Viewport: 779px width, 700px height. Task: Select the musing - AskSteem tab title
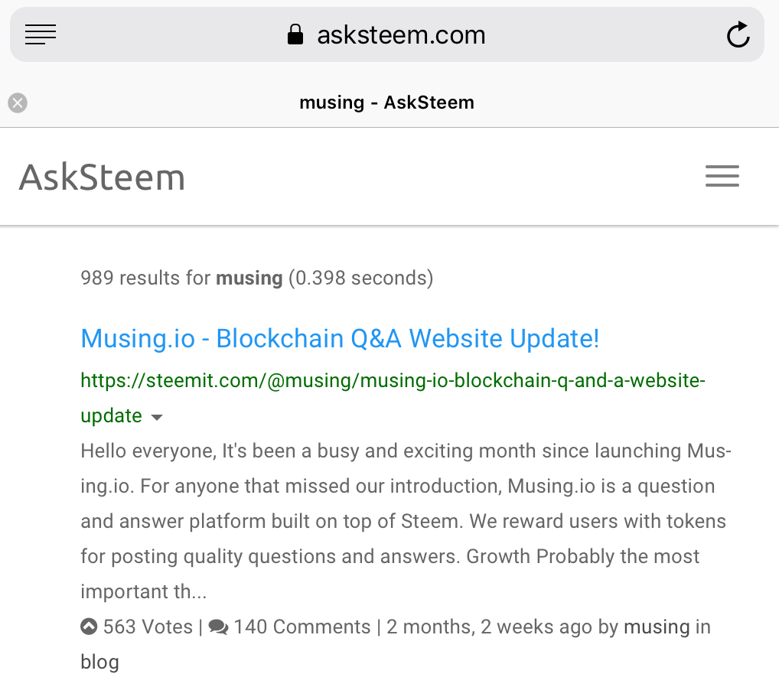(x=386, y=103)
